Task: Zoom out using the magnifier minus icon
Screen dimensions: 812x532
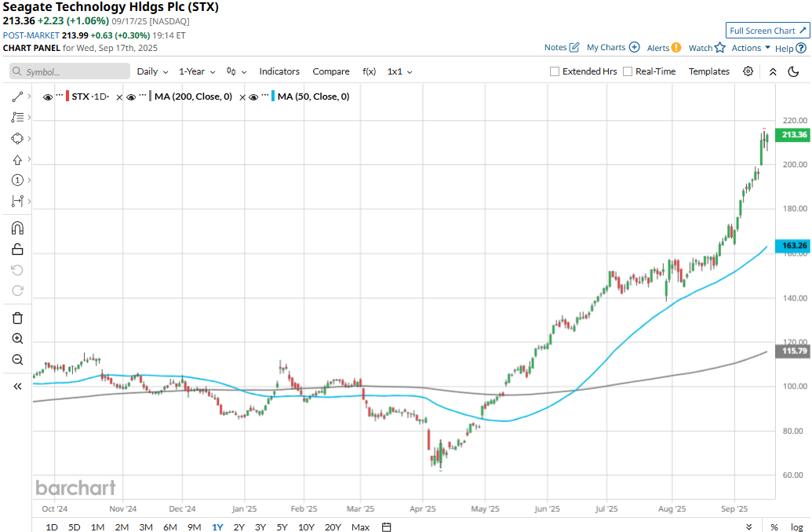Action: pyautogui.click(x=17, y=359)
